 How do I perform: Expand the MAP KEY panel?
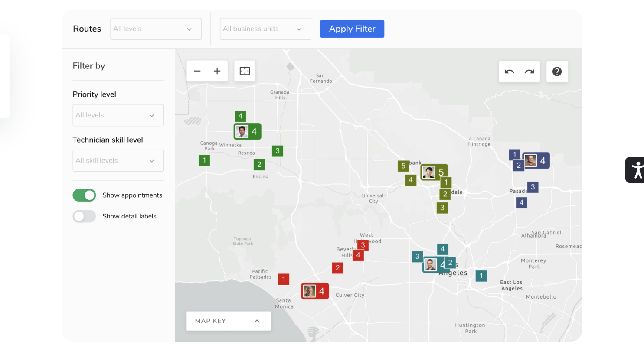click(x=229, y=321)
